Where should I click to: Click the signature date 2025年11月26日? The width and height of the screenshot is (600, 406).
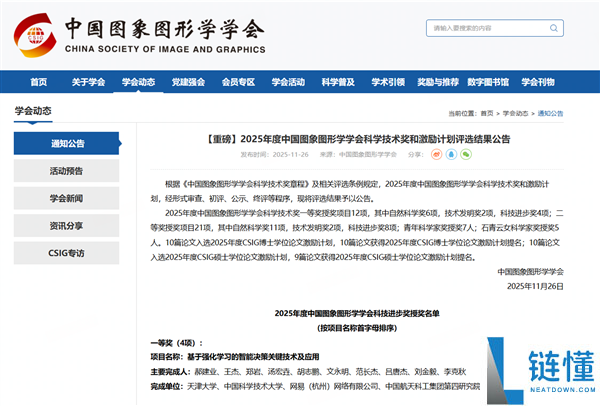click(535, 286)
